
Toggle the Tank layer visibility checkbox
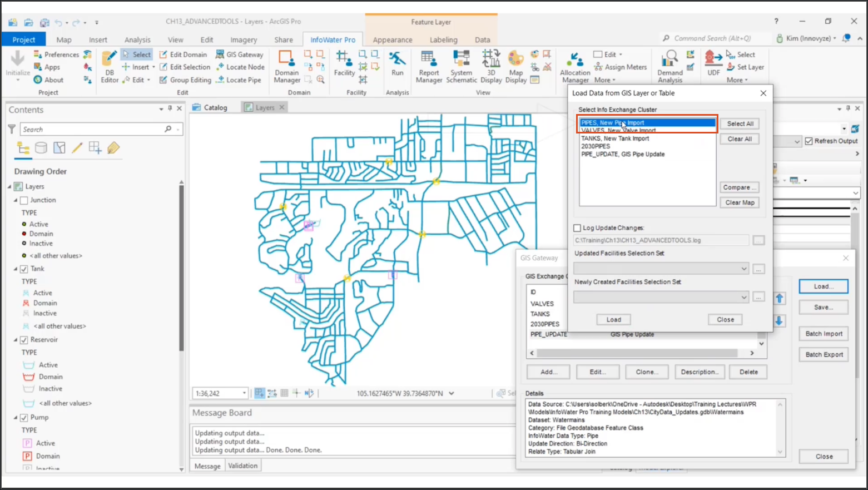point(24,269)
